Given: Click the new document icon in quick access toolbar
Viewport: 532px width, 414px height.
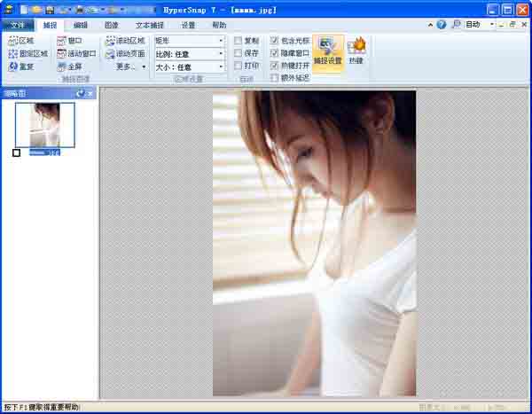Looking at the screenshot, I should tap(24, 10).
